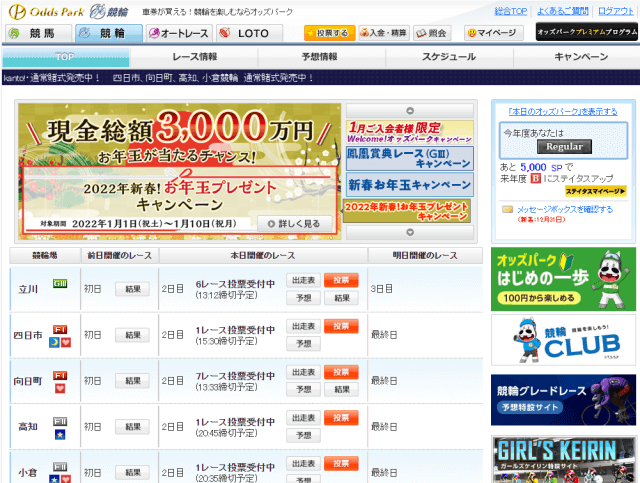Screen dimensions: 640x483
Task: Open 向日町 today's 結果 button
Action: tap(341, 390)
